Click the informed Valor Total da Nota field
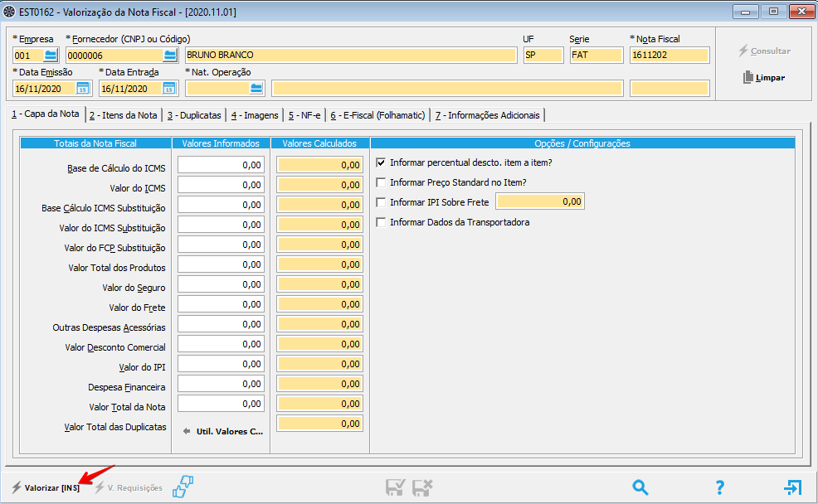Image resolution: width=818 pixels, height=504 pixels. point(222,404)
